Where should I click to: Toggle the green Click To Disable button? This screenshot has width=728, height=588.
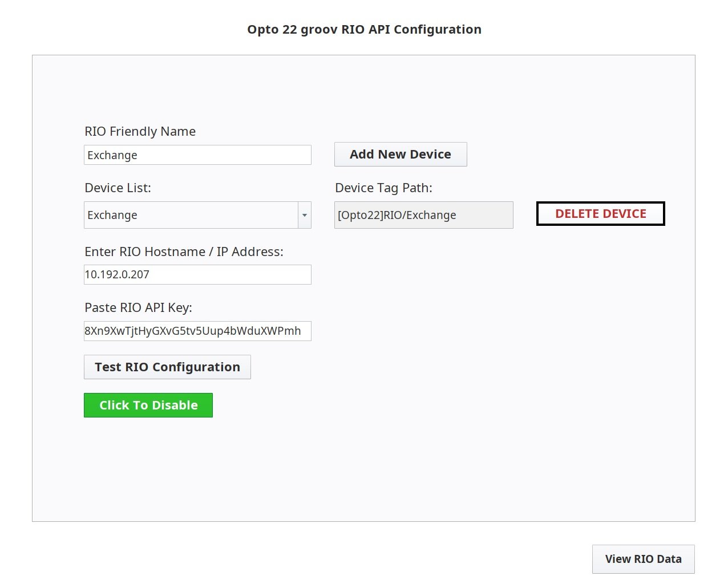[x=148, y=405]
